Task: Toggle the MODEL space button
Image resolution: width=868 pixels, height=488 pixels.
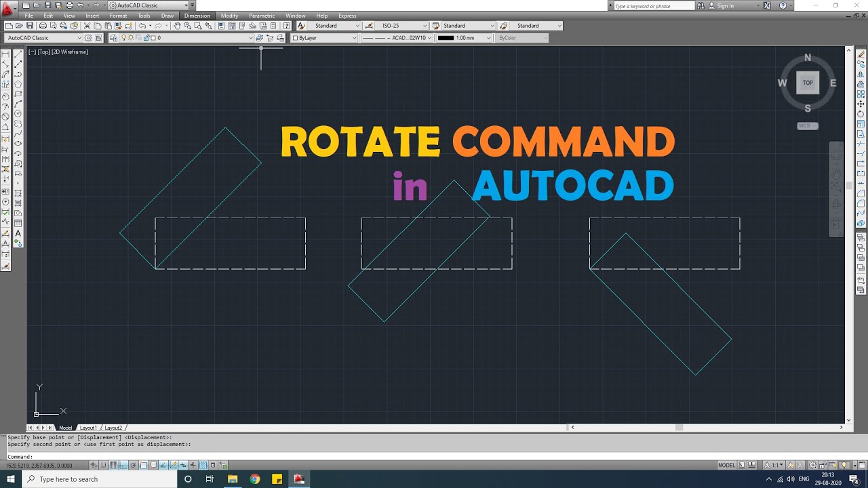Action: coord(727,465)
